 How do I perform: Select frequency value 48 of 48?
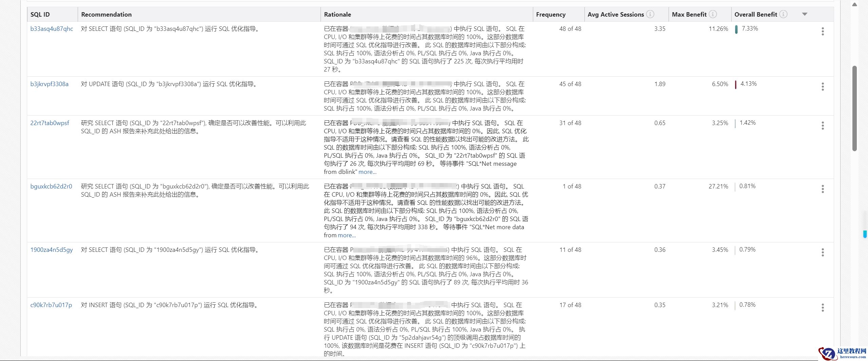[x=570, y=29]
